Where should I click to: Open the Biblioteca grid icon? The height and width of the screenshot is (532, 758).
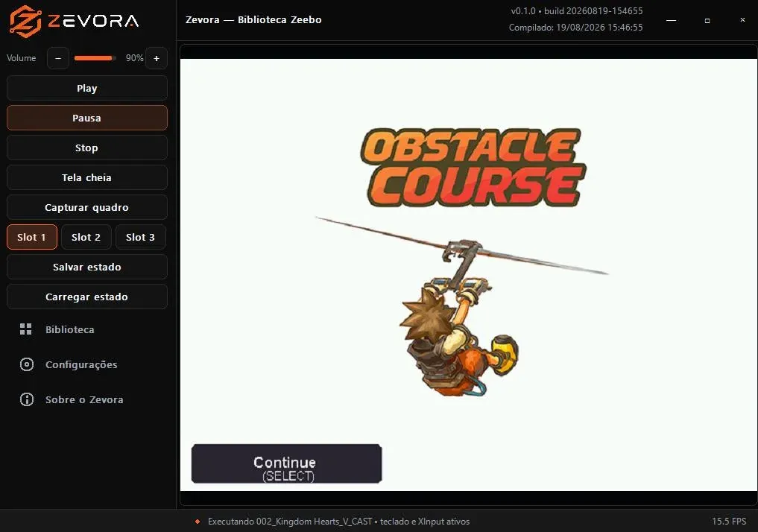point(25,329)
